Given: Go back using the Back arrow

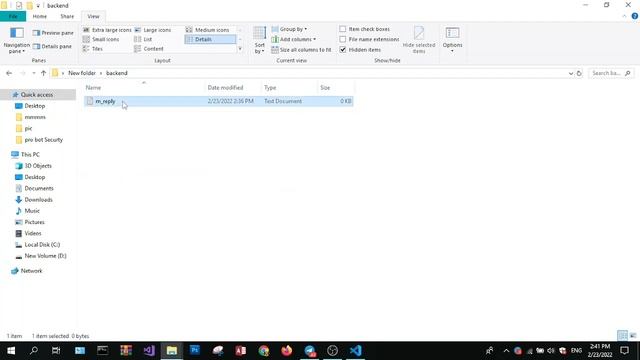Looking at the screenshot, I should pos(9,73).
